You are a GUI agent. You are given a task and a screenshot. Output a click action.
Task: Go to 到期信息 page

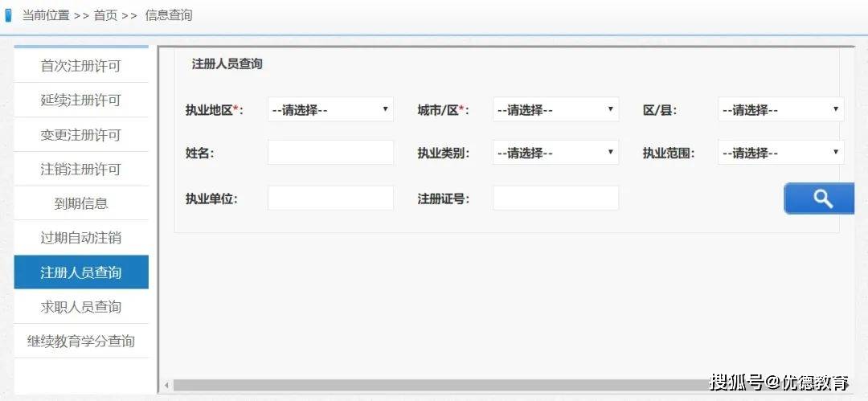coord(81,203)
